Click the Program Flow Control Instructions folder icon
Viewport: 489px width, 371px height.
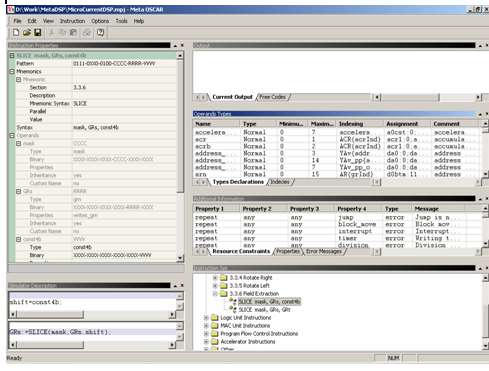(x=215, y=334)
